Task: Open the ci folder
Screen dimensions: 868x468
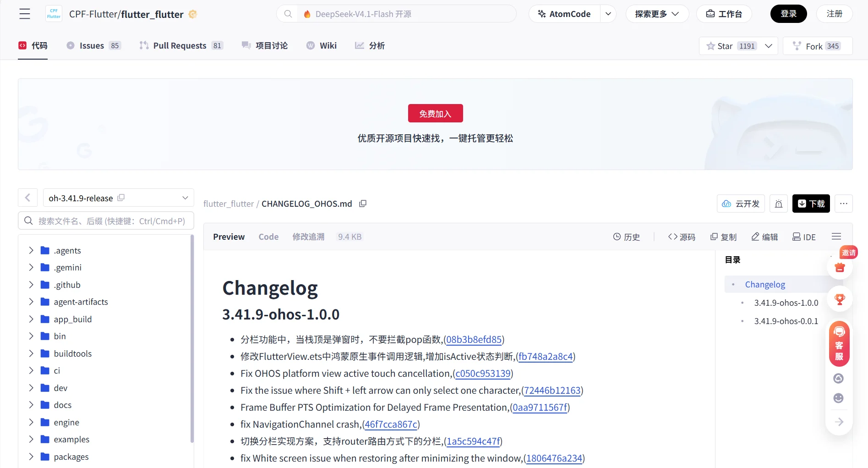Action: (x=57, y=370)
